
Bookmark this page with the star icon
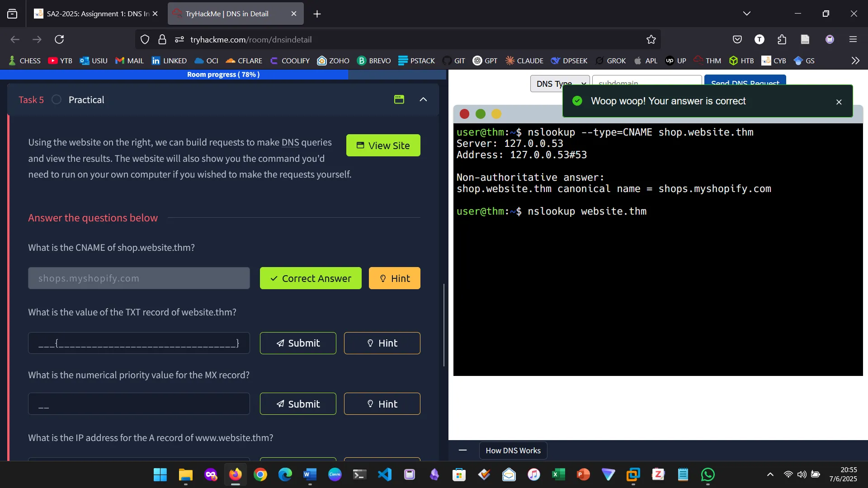coord(651,39)
